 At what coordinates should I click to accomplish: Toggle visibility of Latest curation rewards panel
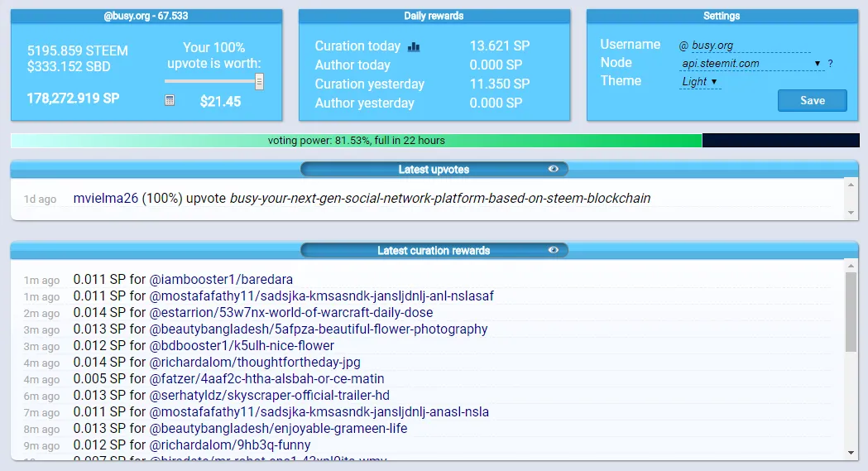click(x=553, y=250)
